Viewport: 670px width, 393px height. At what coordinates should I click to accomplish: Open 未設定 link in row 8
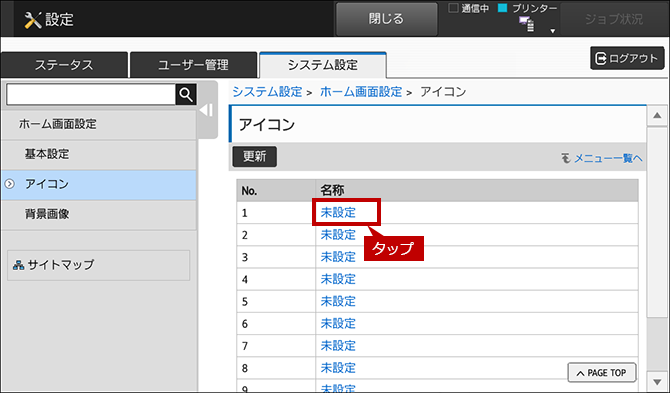(338, 368)
